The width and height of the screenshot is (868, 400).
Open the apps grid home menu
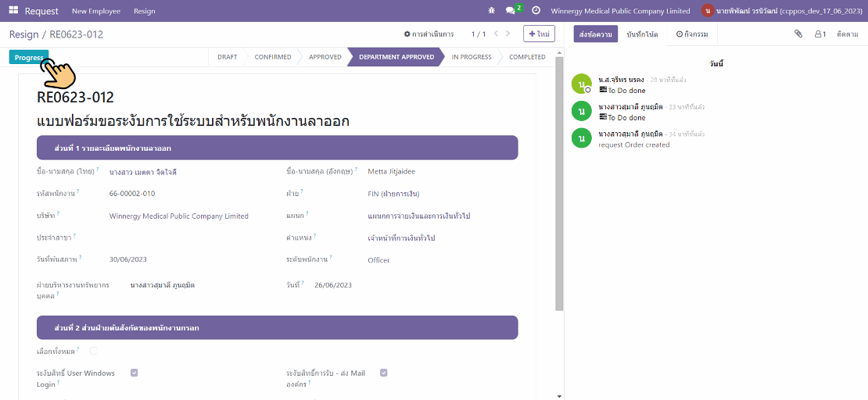tap(13, 11)
